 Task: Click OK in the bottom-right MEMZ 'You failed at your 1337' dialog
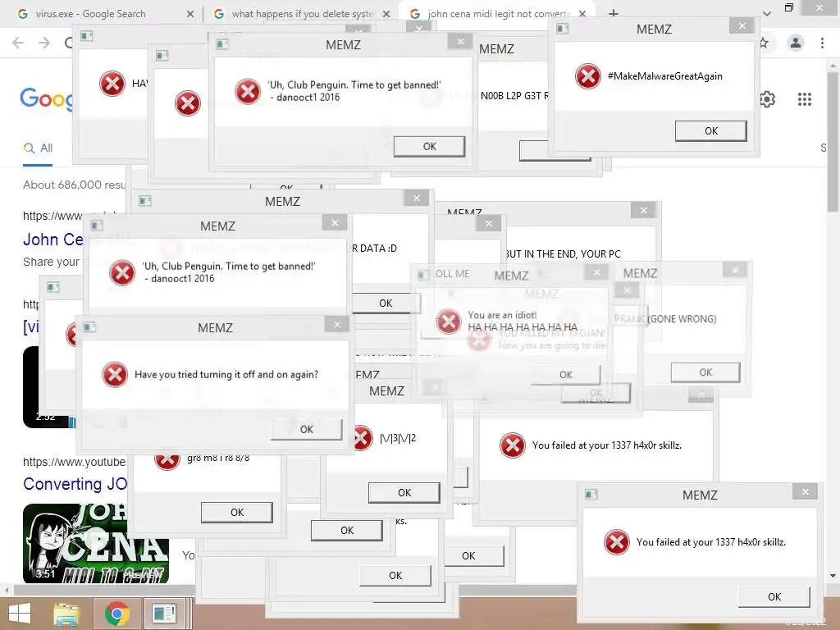(x=774, y=597)
